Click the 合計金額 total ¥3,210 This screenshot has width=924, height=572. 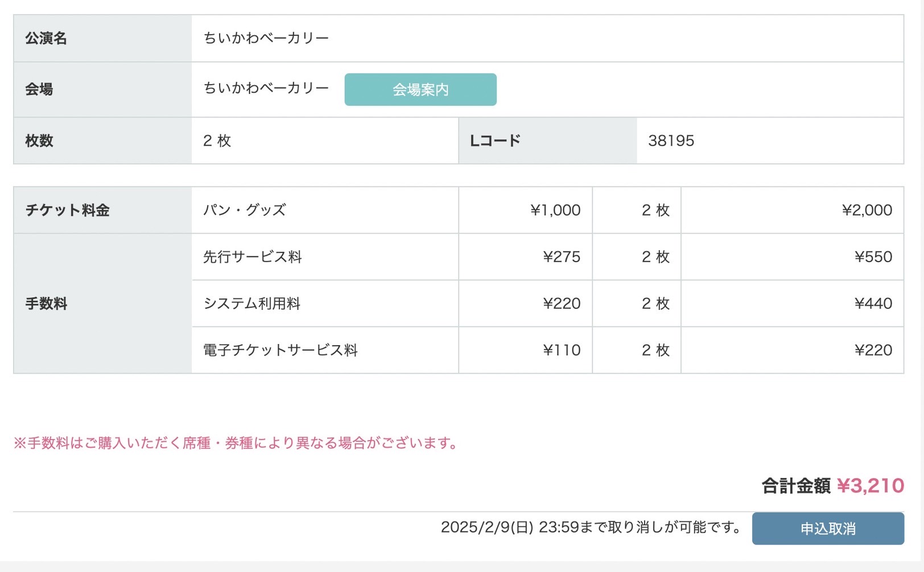coord(870,486)
